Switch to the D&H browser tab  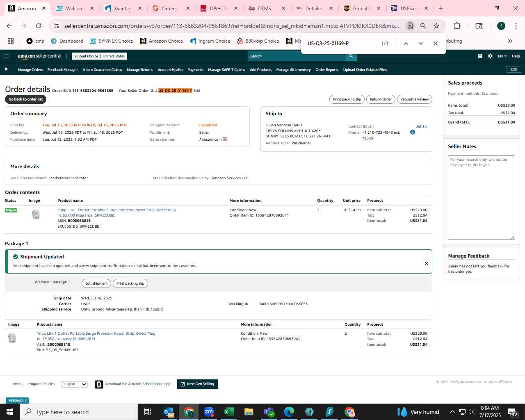(219, 8)
